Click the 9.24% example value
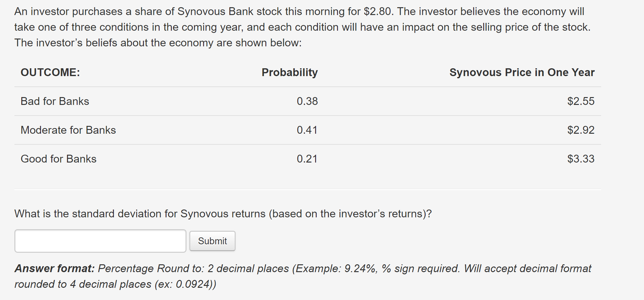Screen dimensions: 644x300 (x=360, y=268)
